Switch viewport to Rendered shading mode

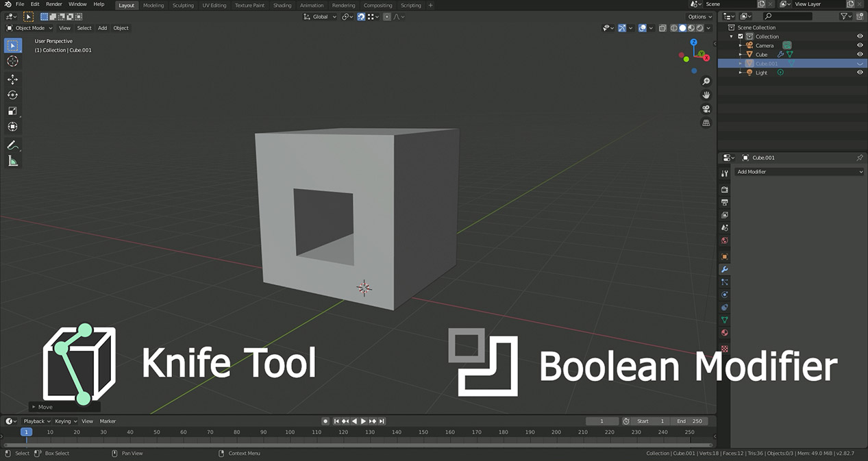699,28
